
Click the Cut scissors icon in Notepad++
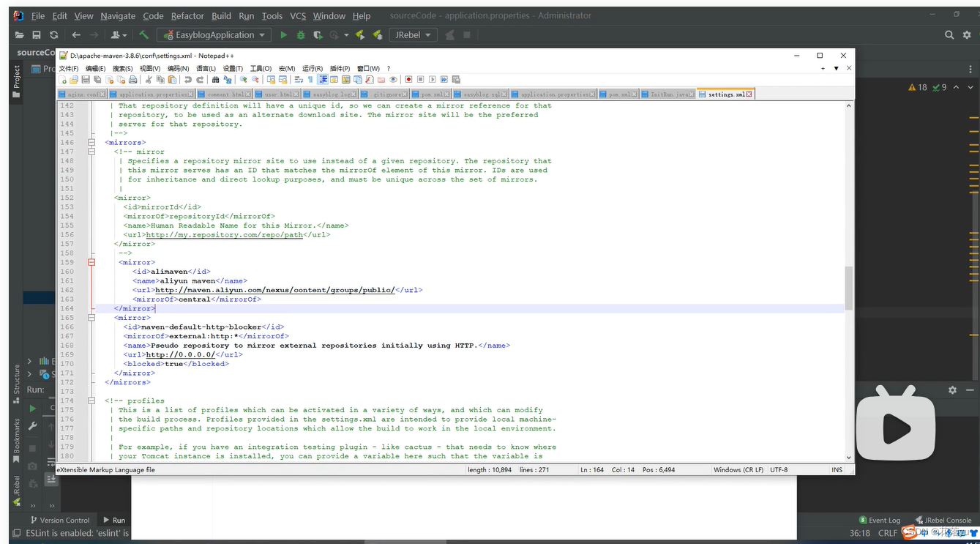[148, 79]
